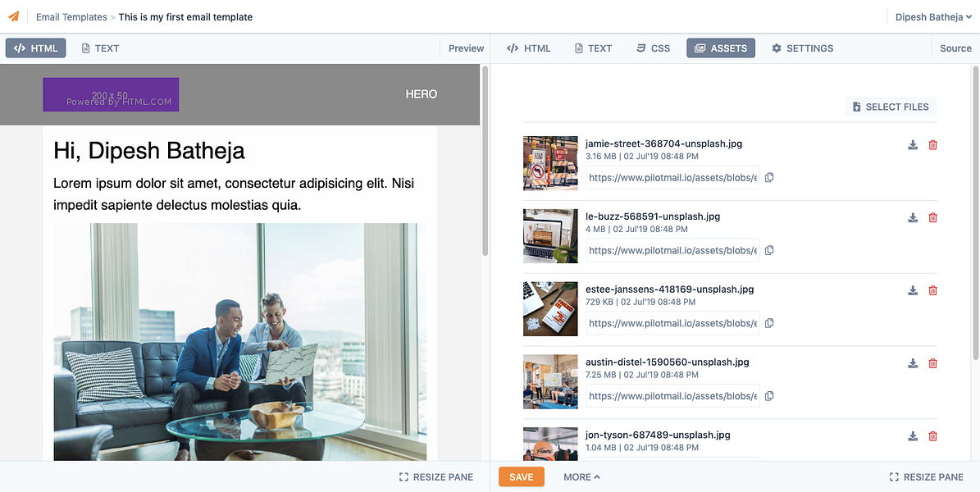Select the ASSETS tab
Image resolution: width=980 pixels, height=492 pixels.
click(x=721, y=48)
